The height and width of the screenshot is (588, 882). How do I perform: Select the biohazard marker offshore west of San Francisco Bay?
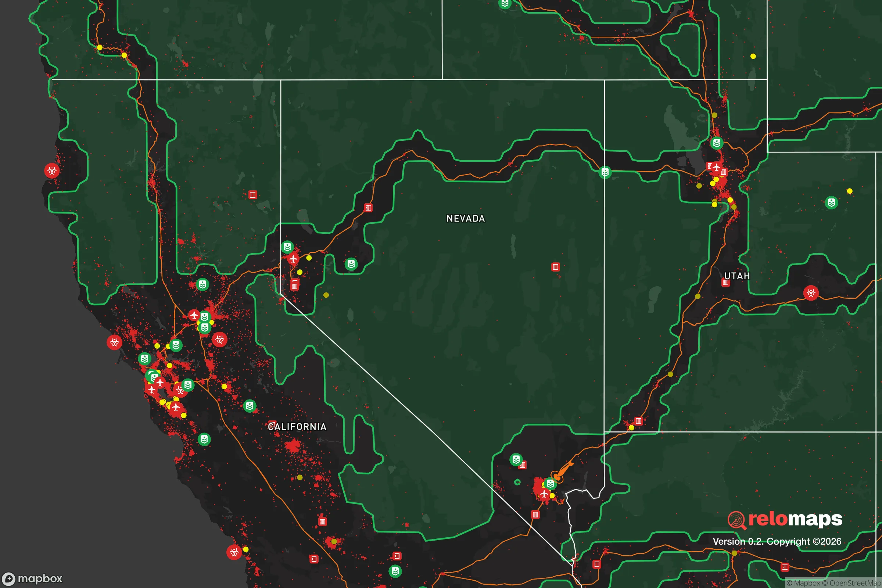114,343
